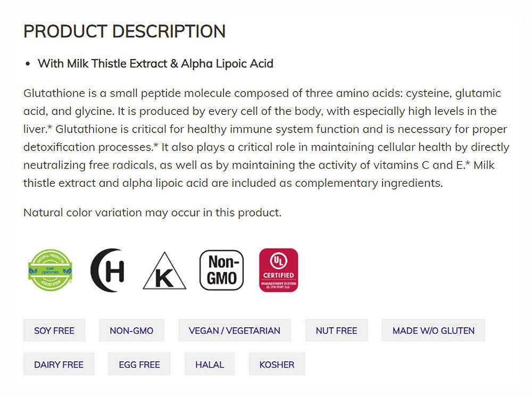The height and width of the screenshot is (397, 532).
Task: Click the PRODUCT DESCRIPTION heading
Action: pyautogui.click(x=124, y=31)
